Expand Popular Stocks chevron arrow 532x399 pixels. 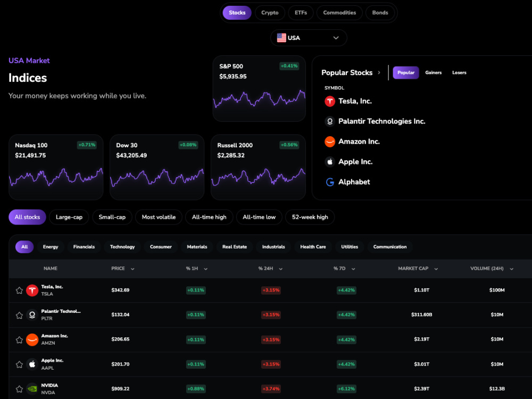coord(379,72)
